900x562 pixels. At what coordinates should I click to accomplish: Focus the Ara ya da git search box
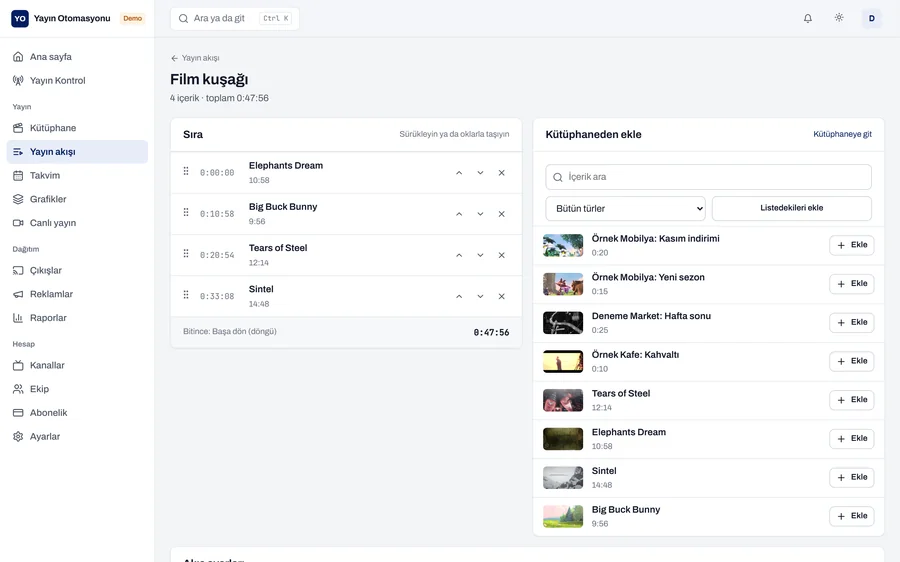tap(235, 18)
